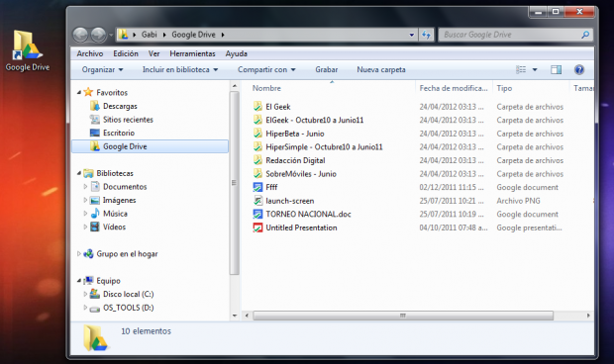The width and height of the screenshot is (614, 364).
Task: Click the Grupo en el hogar icon
Action: pyautogui.click(x=88, y=254)
